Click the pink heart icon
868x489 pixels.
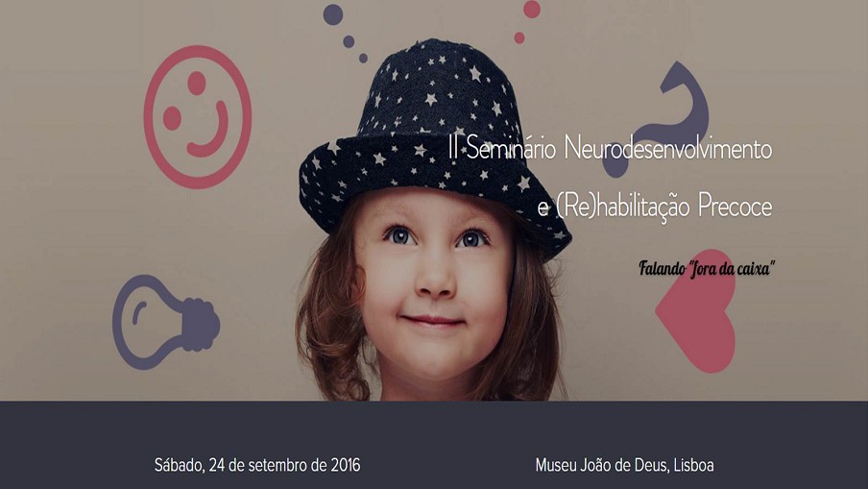tap(696, 311)
